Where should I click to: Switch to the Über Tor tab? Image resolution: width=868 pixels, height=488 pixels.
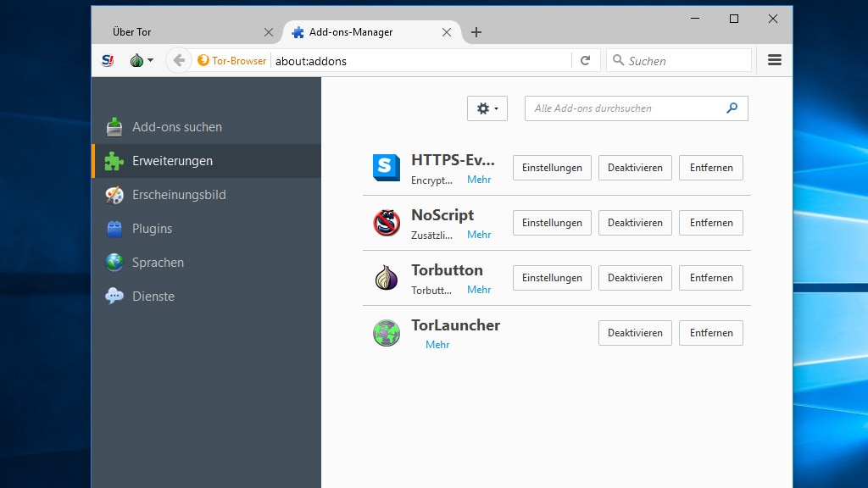[x=188, y=32]
